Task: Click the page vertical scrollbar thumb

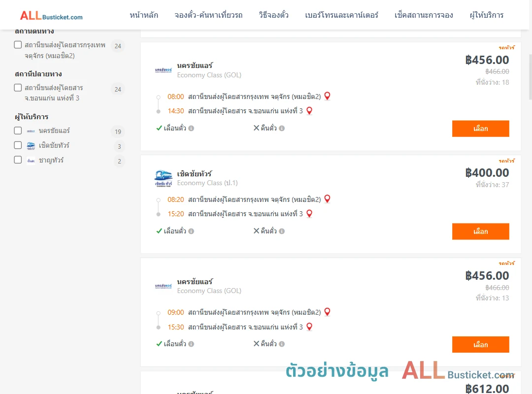Action: tap(531, 77)
